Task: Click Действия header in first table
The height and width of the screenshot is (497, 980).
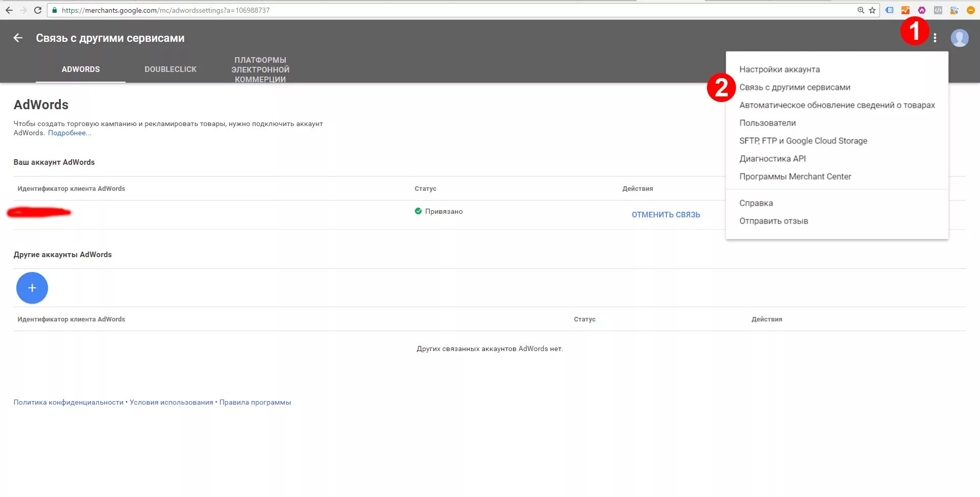Action: pos(638,189)
